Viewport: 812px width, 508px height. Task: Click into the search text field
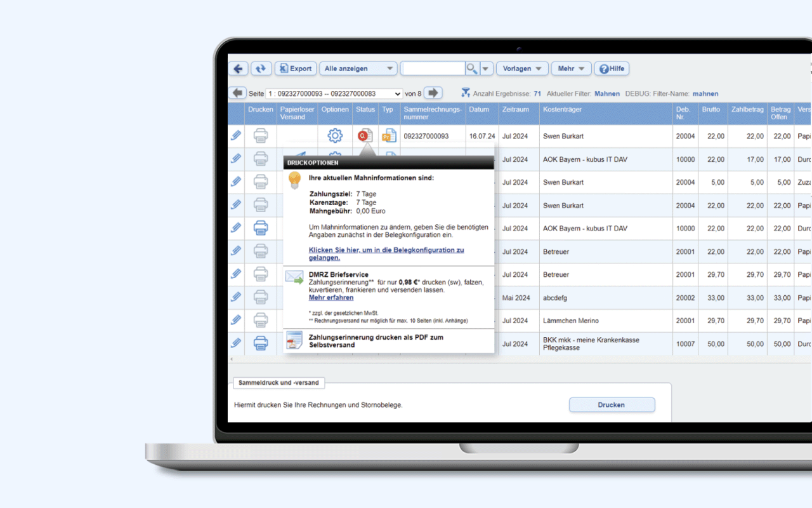tap(432, 69)
